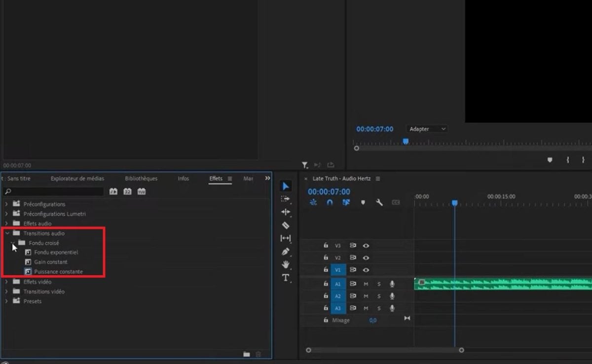The image size is (592, 364).
Task: Toggle lock on Mixage track
Action: [326, 320]
